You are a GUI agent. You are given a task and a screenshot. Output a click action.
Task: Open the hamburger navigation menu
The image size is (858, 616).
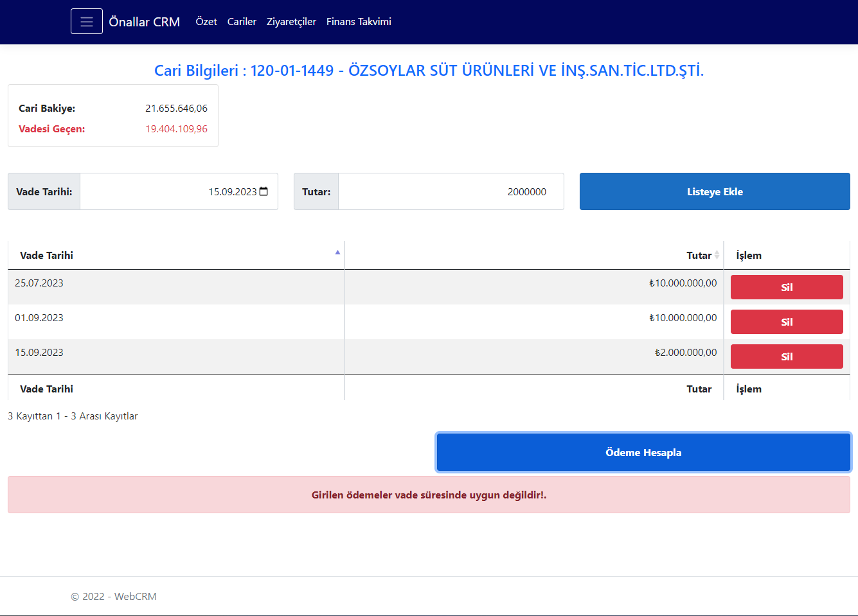click(x=87, y=21)
